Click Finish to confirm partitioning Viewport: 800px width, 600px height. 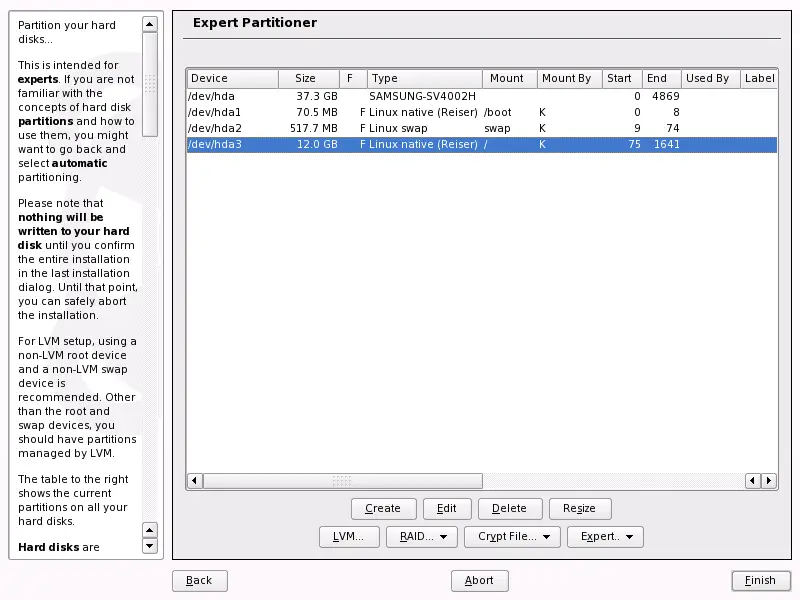760,580
